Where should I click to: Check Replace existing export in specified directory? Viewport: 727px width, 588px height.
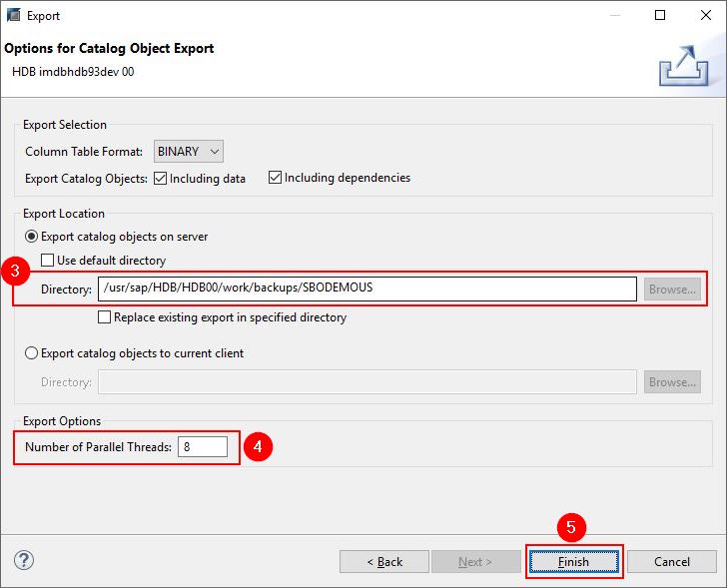click(x=105, y=317)
